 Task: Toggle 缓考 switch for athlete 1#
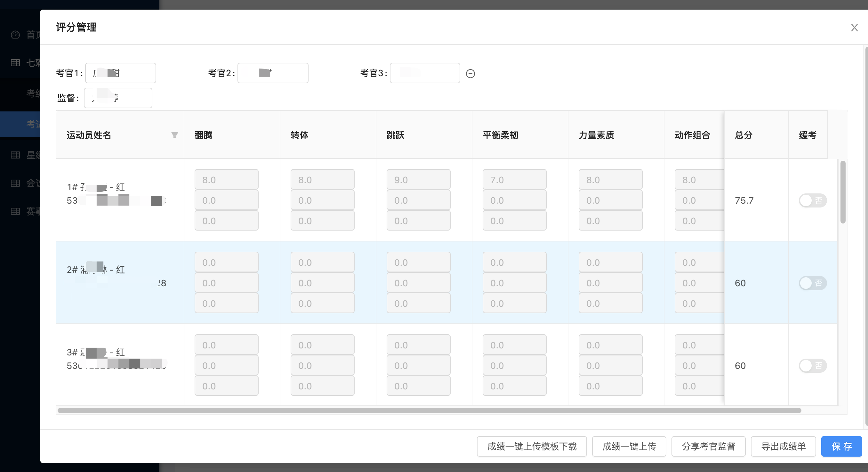(x=812, y=200)
